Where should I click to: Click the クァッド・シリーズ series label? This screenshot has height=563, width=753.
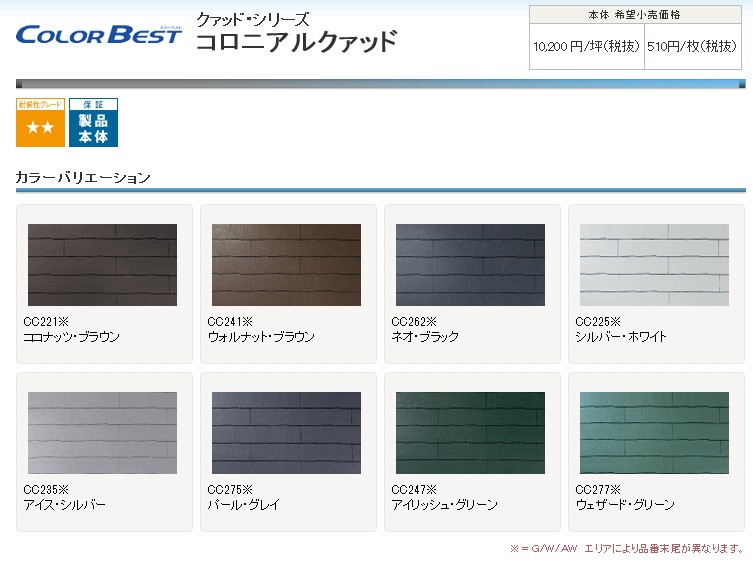[x=253, y=20]
